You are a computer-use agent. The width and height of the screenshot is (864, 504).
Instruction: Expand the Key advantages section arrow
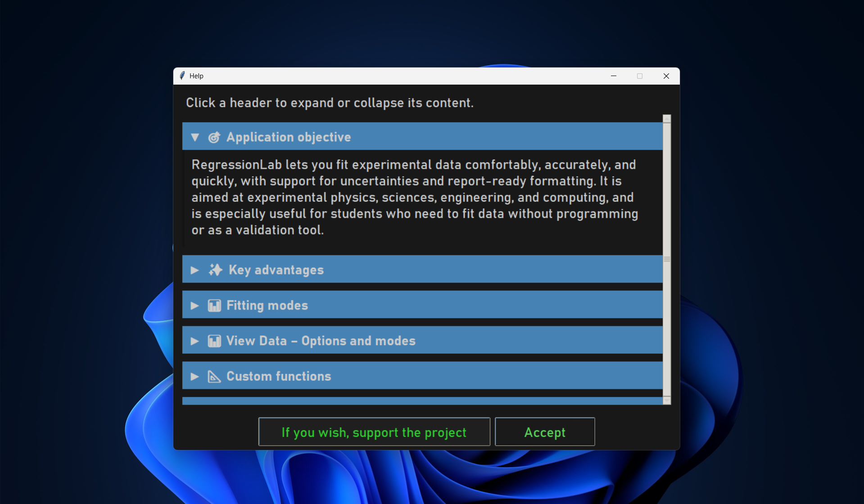click(195, 270)
